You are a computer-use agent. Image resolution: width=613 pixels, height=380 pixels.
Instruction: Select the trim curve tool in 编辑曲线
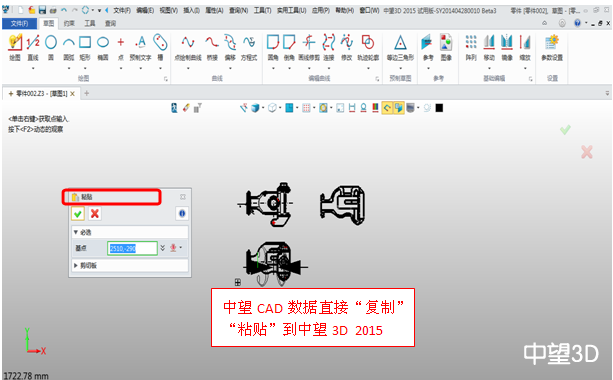309,47
